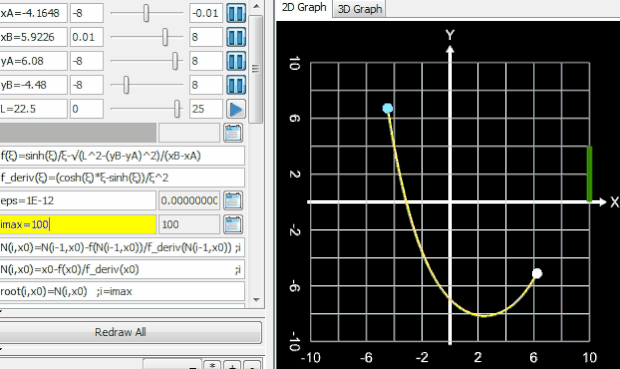The height and width of the screenshot is (369, 620).
Task: Set the yB minimum field showing -8
Action: click(87, 85)
